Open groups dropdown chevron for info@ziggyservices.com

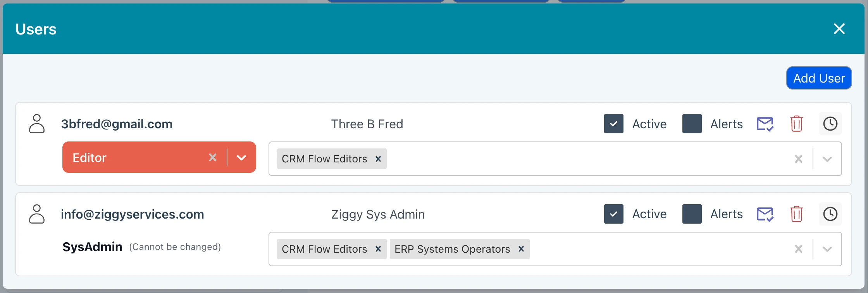click(827, 249)
